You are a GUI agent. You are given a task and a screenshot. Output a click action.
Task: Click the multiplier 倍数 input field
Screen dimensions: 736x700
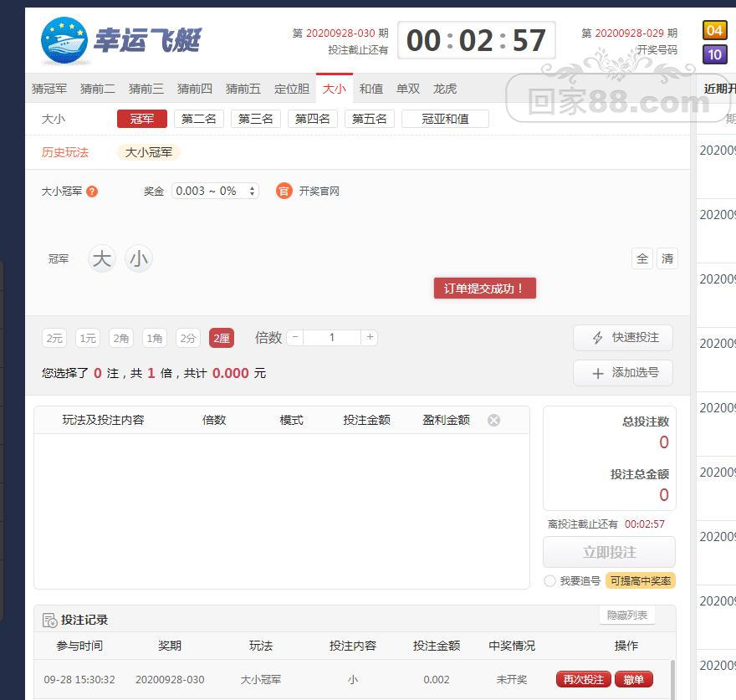[332, 338]
